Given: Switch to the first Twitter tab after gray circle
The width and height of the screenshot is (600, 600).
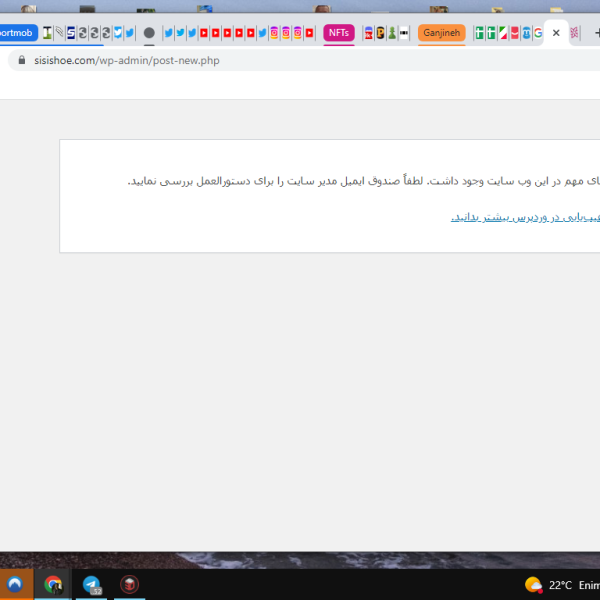Looking at the screenshot, I should coord(168,33).
